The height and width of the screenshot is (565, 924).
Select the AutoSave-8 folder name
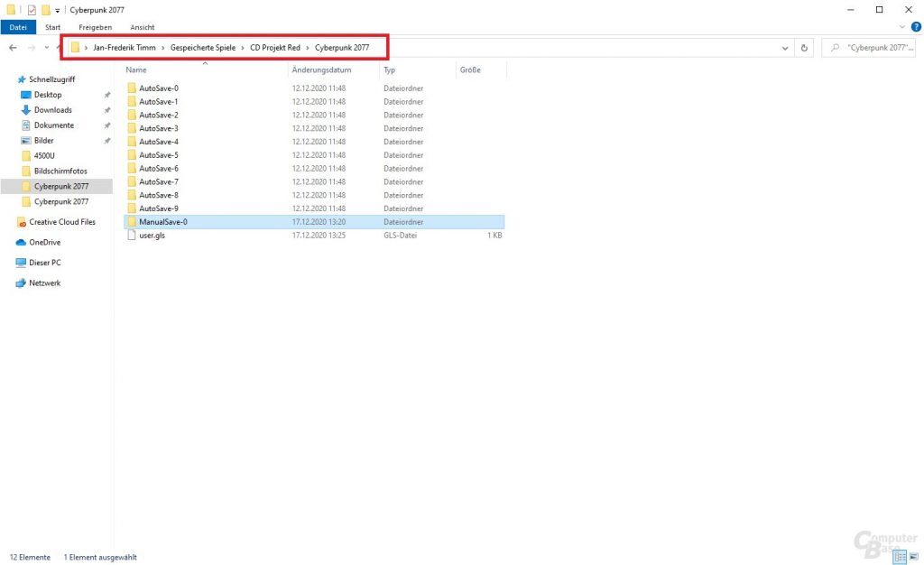click(x=159, y=195)
